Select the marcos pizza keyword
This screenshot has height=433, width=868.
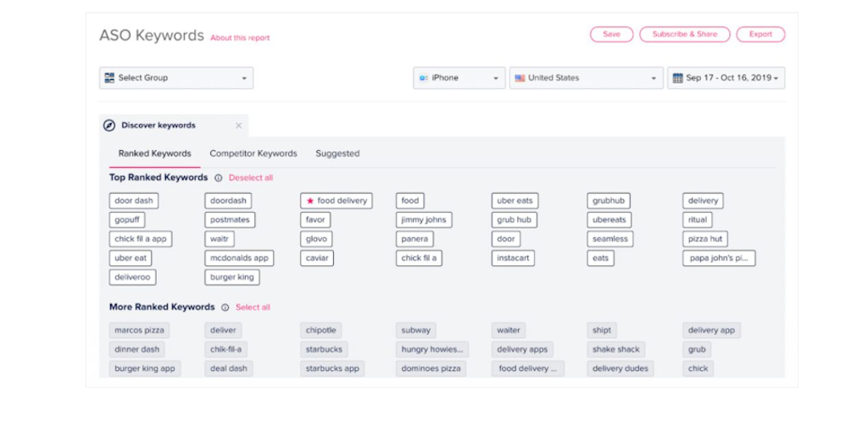(x=140, y=330)
